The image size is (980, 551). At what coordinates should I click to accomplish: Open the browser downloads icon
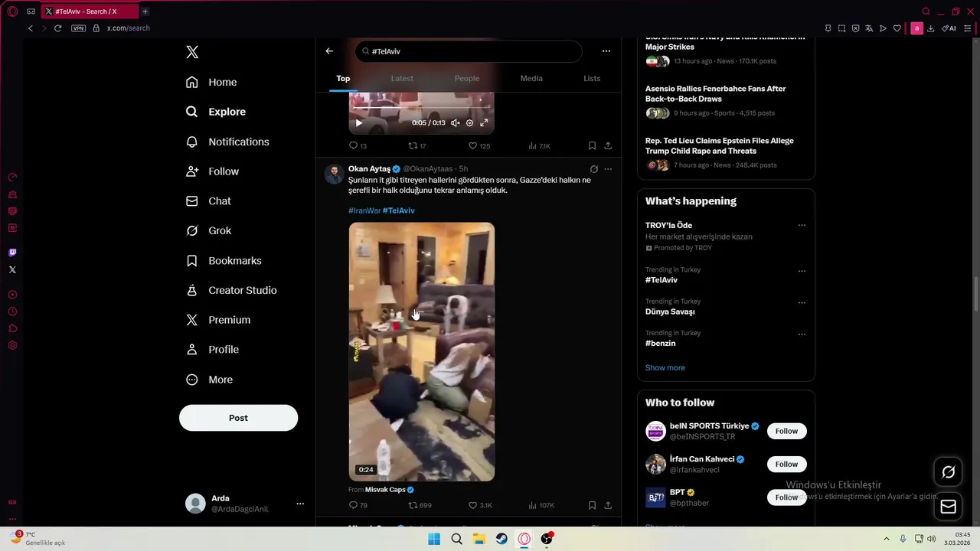pyautogui.click(x=930, y=28)
